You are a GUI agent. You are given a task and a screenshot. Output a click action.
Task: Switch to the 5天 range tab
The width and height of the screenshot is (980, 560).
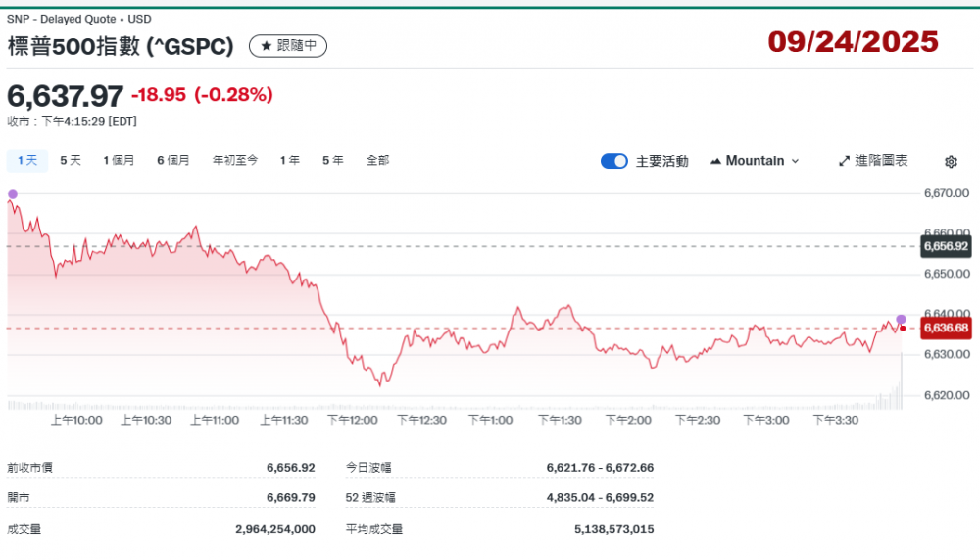point(71,160)
